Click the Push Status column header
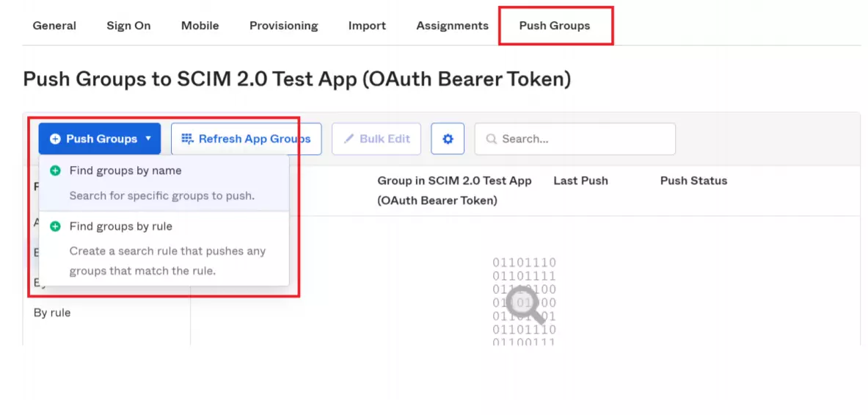The width and height of the screenshot is (868, 415). [x=693, y=181]
